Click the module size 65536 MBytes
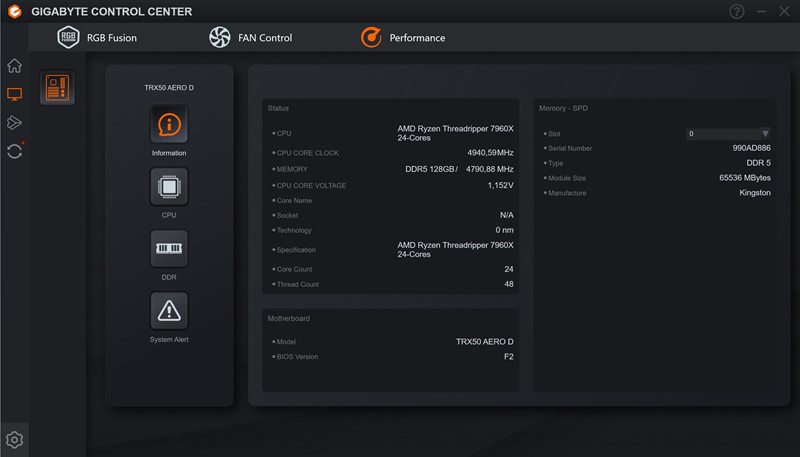Screen dimensions: 800x457 click(x=745, y=177)
